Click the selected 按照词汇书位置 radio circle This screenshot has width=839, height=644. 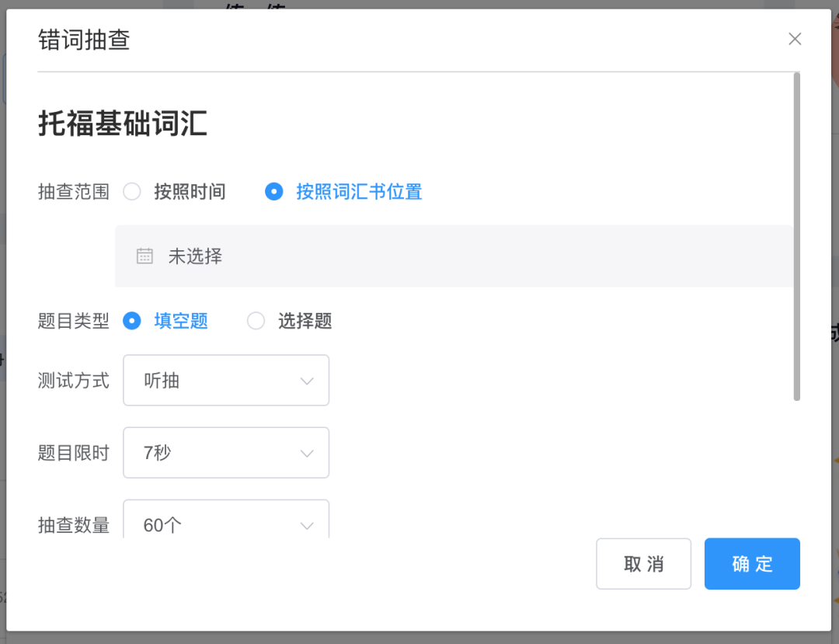pos(273,191)
